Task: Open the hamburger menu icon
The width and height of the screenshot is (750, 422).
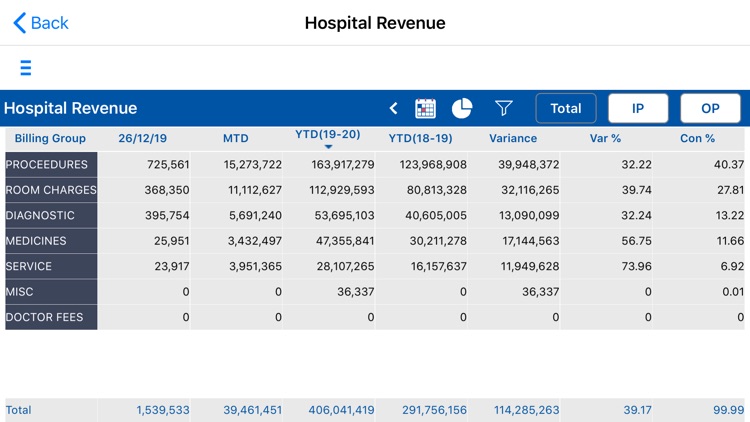Action: pyautogui.click(x=25, y=68)
